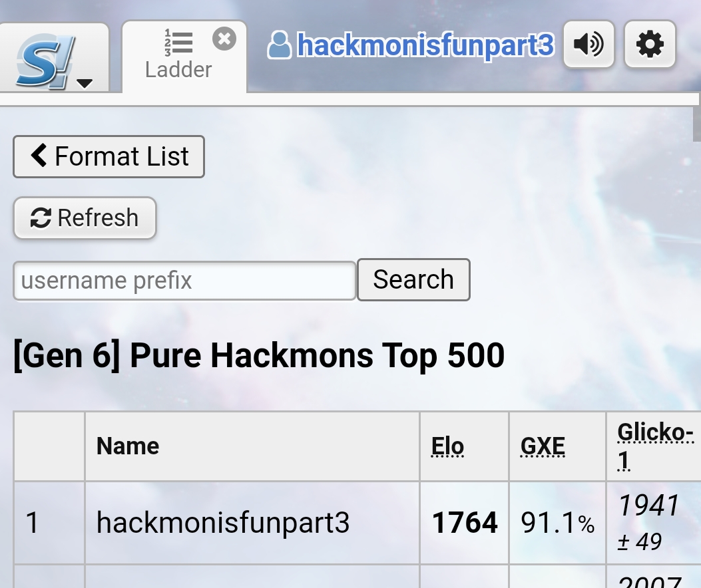701x588 pixels.
Task: Close the Ladder tab with X icon
Action: (224, 39)
